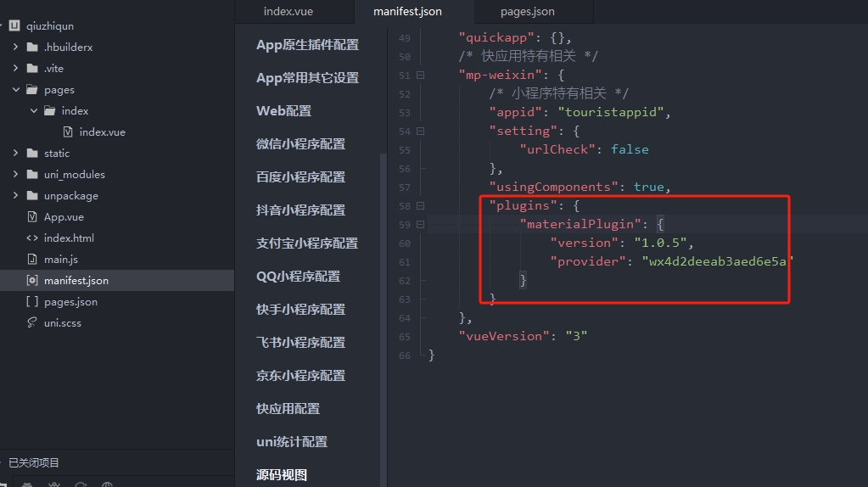Open 京东小程序配置 section

pyautogui.click(x=300, y=376)
